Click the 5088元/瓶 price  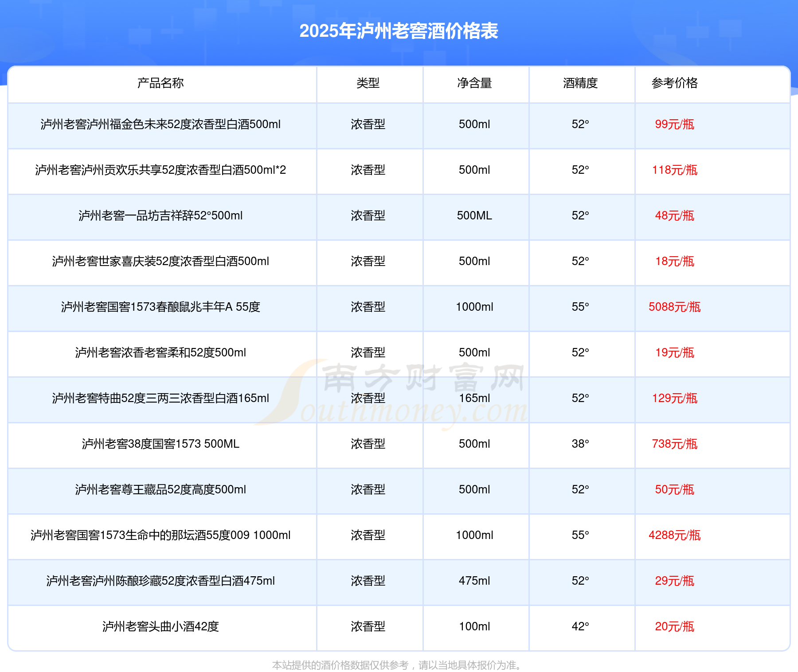pos(675,307)
